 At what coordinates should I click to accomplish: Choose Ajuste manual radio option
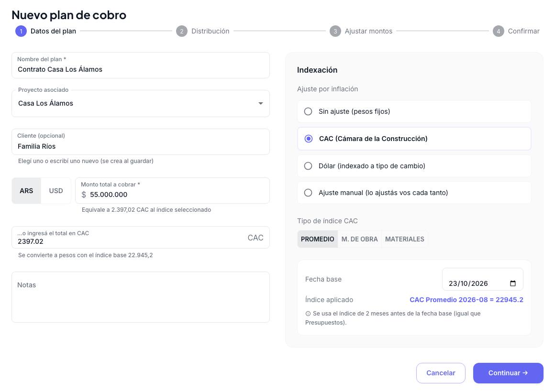point(414,193)
